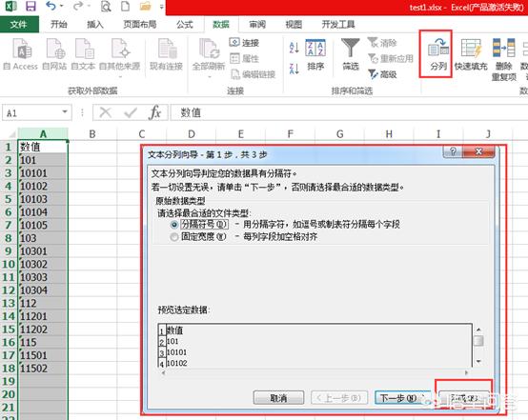Click preview horizontal scroll right arrow
This screenshot has height=420, width=528.
pos(466,372)
